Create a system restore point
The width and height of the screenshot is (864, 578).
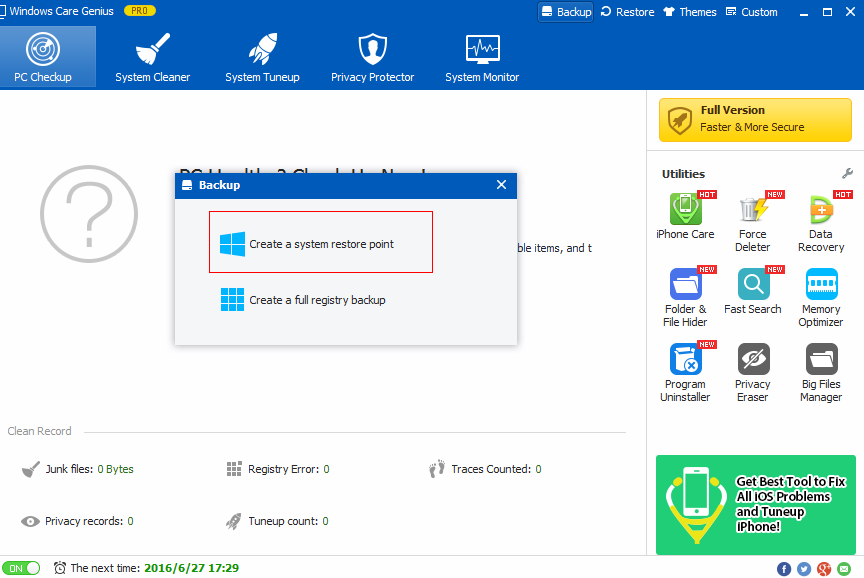pos(321,242)
